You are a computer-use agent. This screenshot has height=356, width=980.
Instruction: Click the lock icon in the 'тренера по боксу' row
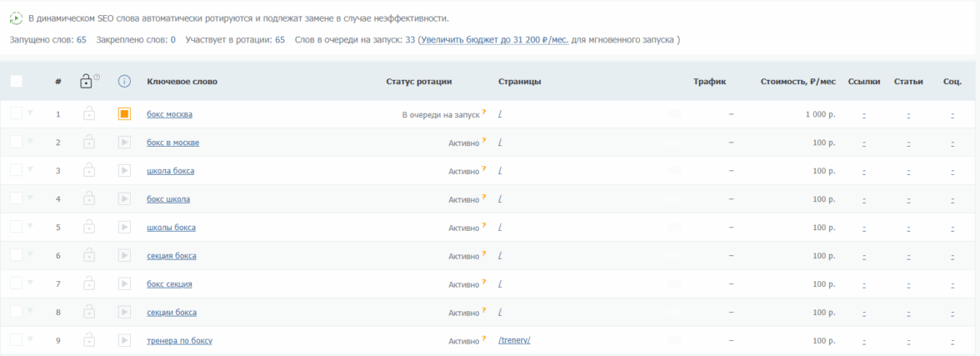click(88, 340)
